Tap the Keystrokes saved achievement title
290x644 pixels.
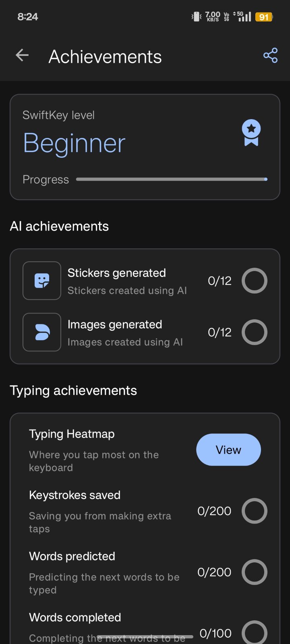[75, 495]
